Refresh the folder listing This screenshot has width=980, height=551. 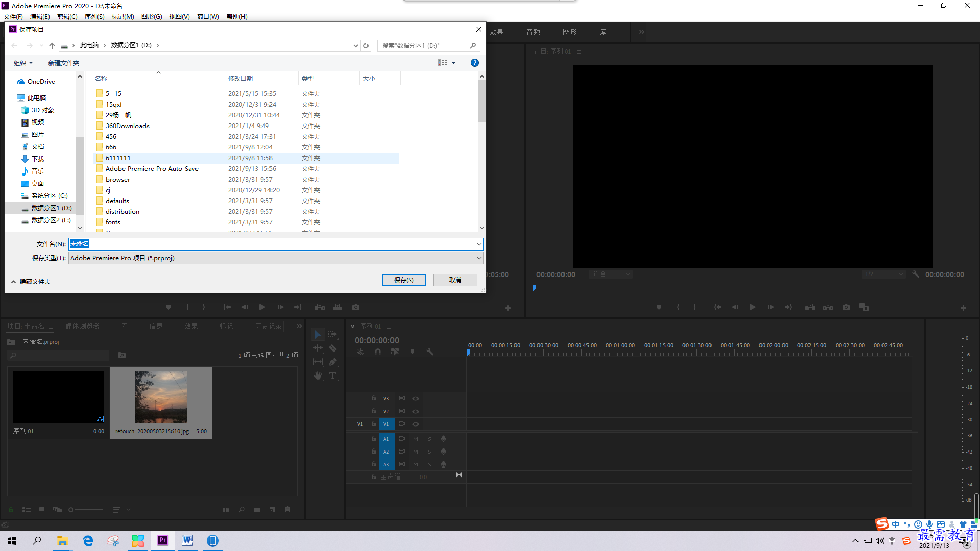366,46
